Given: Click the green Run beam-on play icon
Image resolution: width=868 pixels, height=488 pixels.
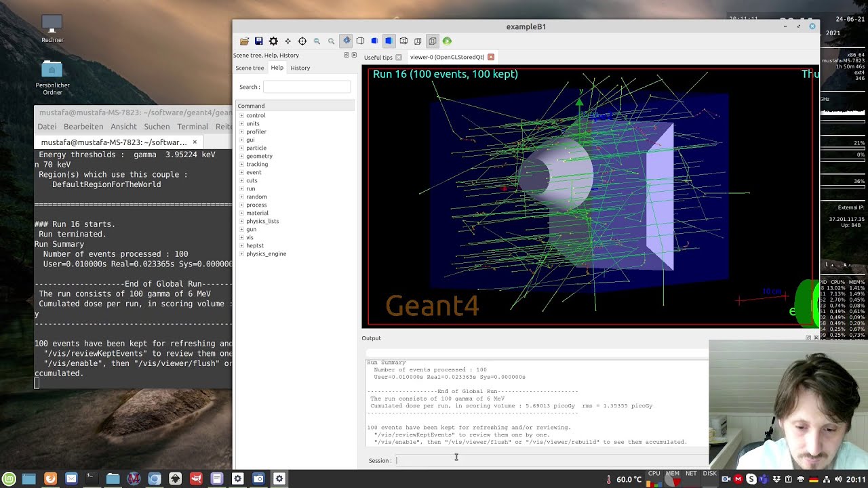Looking at the screenshot, I should pyautogui.click(x=447, y=41).
